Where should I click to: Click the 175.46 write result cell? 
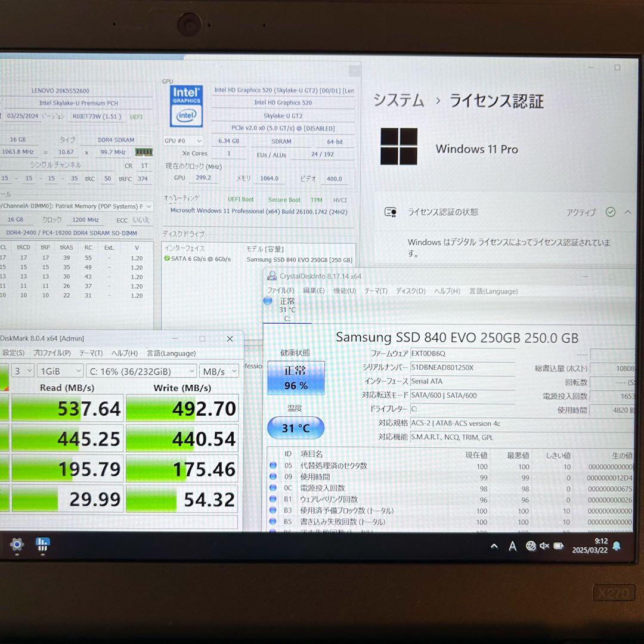pyautogui.click(x=182, y=469)
